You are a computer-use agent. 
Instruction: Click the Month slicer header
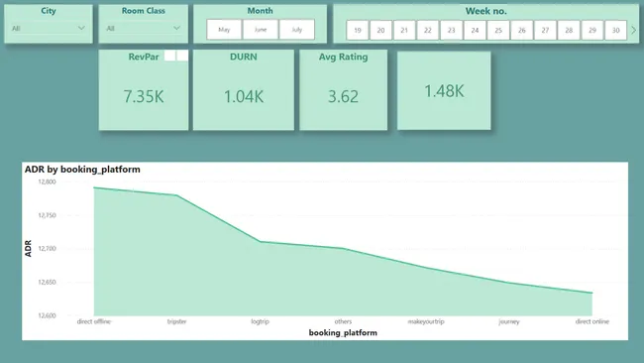coord(260,11)
